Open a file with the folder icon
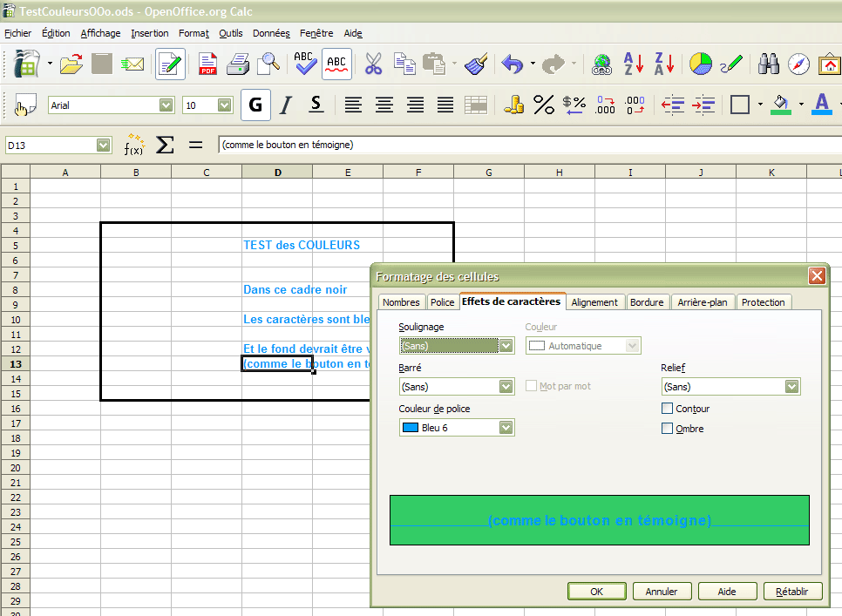 click(x=71, y=64)
